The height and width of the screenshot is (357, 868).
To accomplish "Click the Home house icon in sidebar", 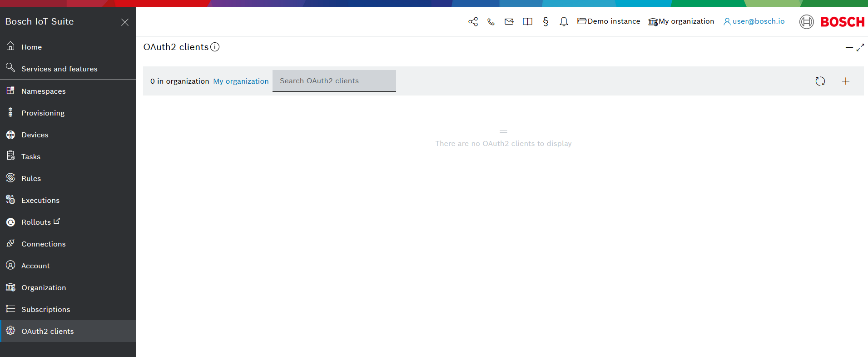I will 10,46.
